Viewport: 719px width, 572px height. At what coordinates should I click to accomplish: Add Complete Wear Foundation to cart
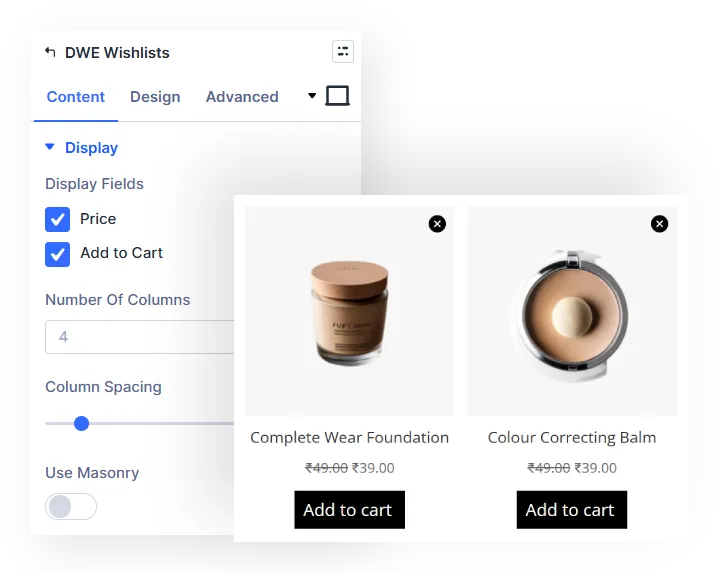349,510
